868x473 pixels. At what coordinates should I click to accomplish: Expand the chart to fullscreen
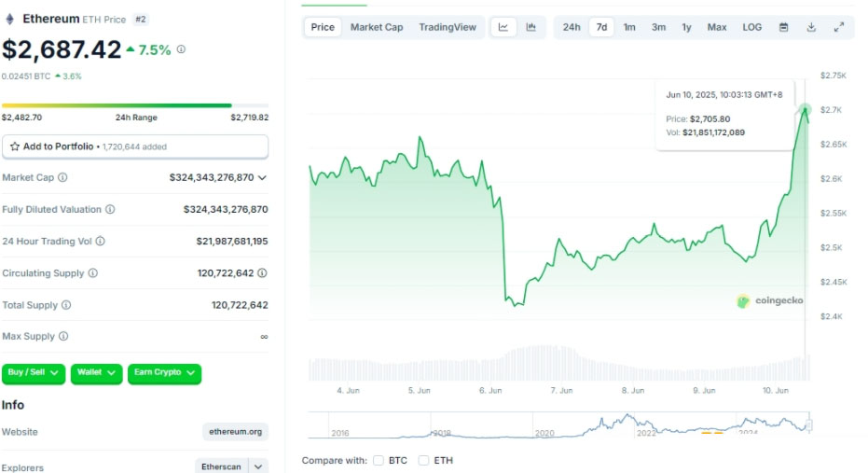click(839, 27)
